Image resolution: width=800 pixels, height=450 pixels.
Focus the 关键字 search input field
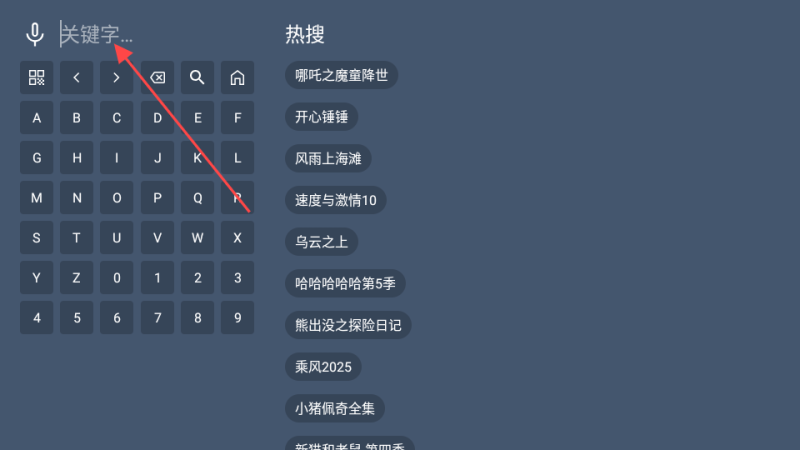pos(158,34)
